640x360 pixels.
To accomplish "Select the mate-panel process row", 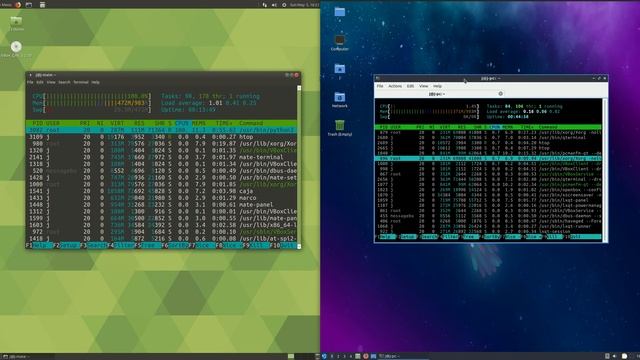I will 161,204.
